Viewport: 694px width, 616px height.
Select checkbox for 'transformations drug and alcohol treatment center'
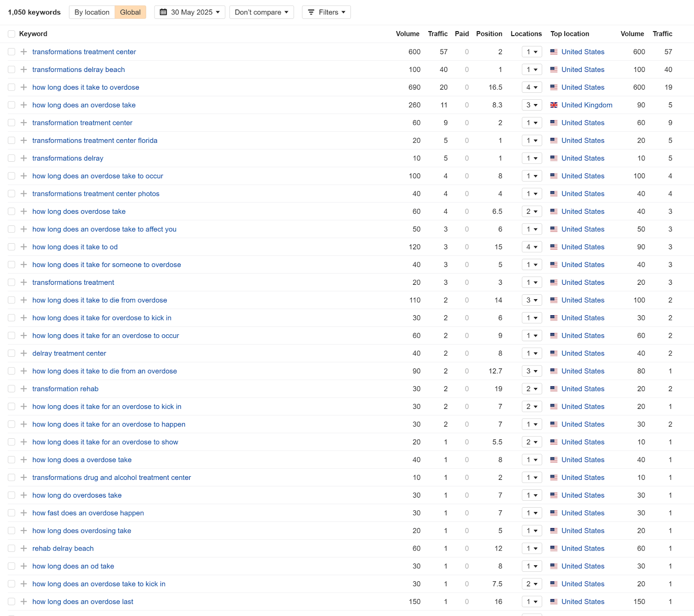[11, 478]
